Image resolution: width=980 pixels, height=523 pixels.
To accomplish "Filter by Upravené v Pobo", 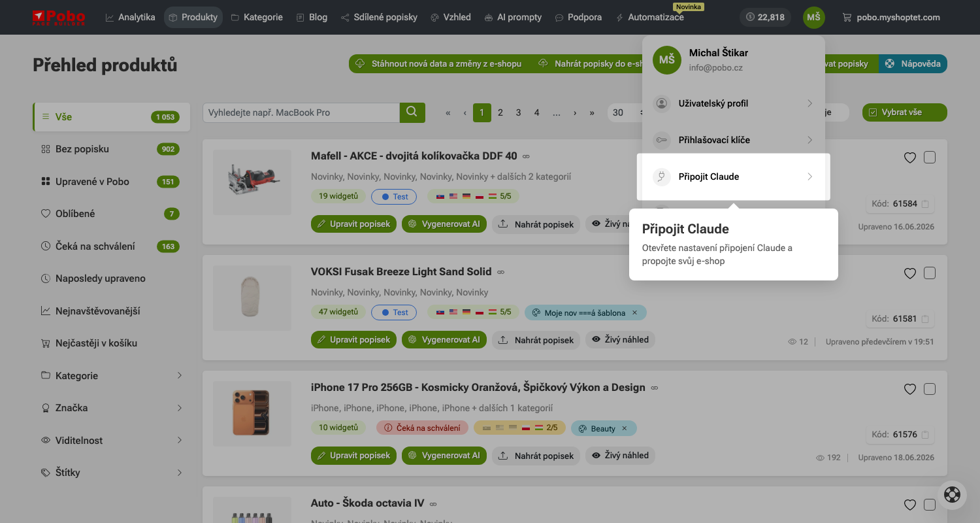I will pos(112,182).
